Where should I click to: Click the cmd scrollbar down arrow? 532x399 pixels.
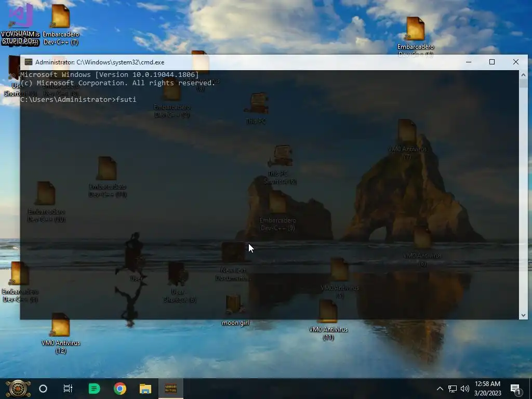coord(523,315)
